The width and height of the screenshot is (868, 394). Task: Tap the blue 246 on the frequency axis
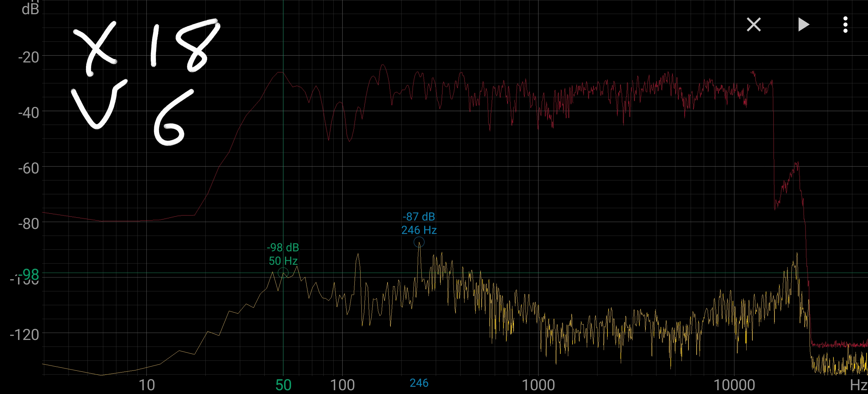[419, 383]
